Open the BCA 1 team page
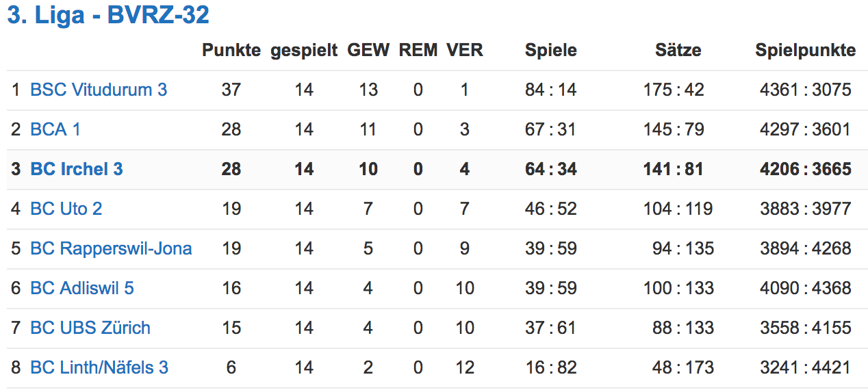Screen dimensions: 868x390 tap(55, 129)
